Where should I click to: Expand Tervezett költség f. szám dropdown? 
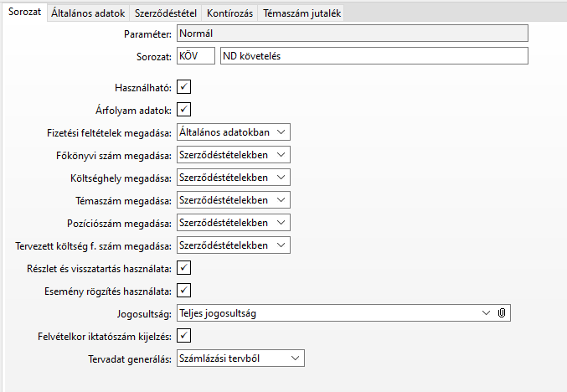coord(281,245)
